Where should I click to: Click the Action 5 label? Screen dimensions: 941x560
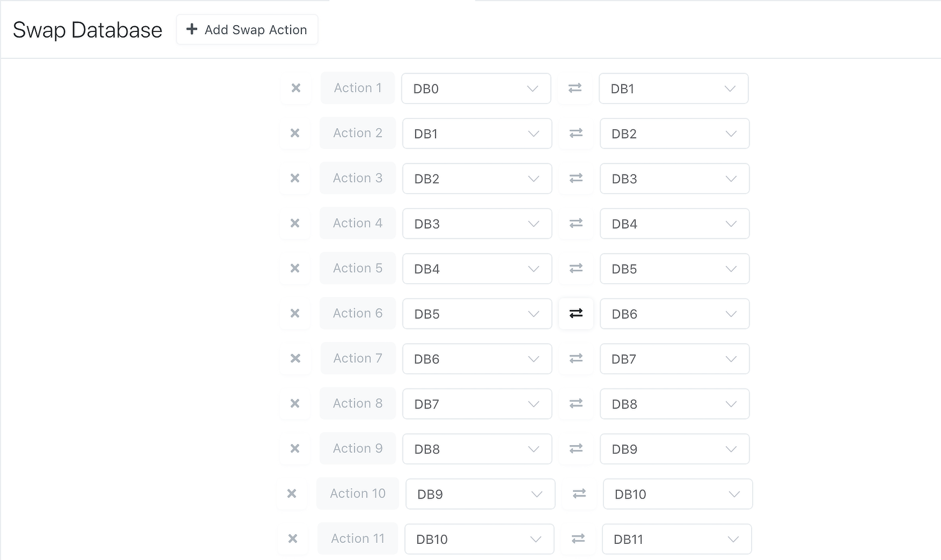[x=357, y=268]
